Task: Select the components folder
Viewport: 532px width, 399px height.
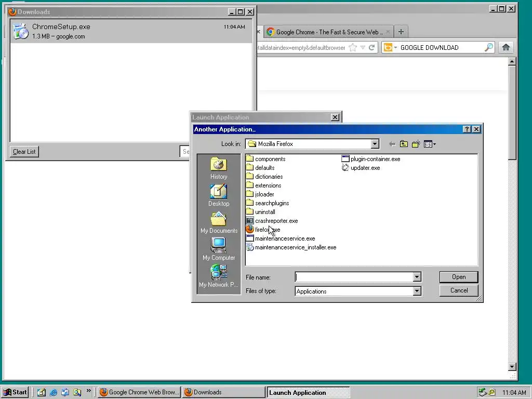Action: click(265, 159)
